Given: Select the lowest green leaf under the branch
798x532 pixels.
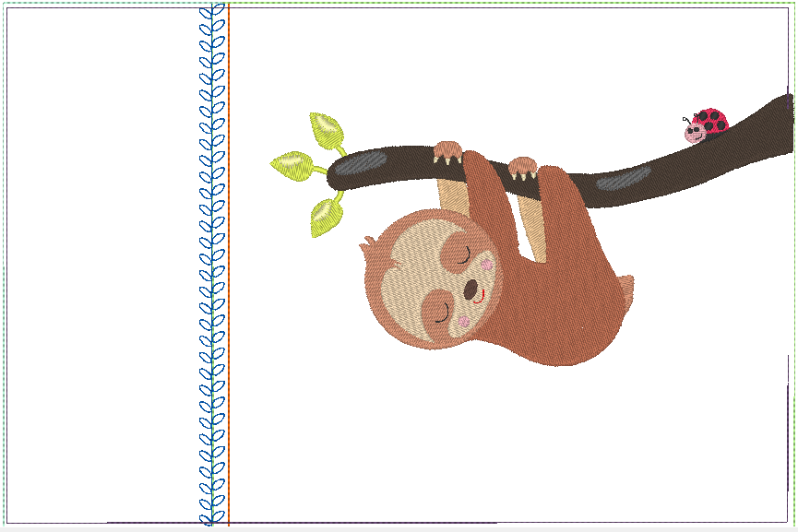Looking at the screenshot, I should click(325, 218).
